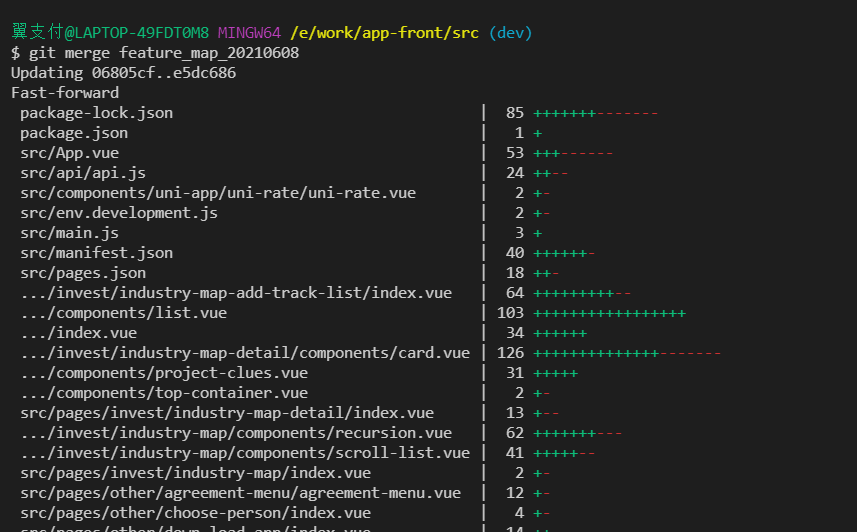Click src/pages/invest/industry-map/index.vue path
857x532 pixels.
click(196, 473)
